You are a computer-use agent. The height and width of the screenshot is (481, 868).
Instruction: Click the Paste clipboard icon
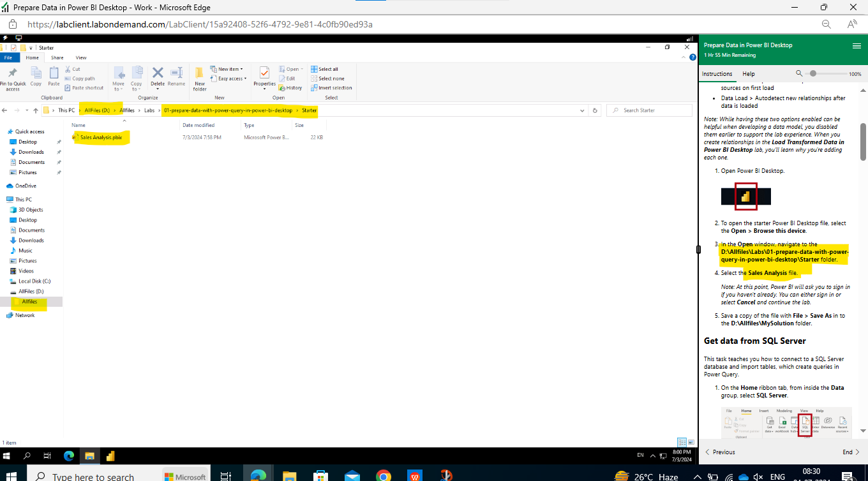tap(54, 73)
